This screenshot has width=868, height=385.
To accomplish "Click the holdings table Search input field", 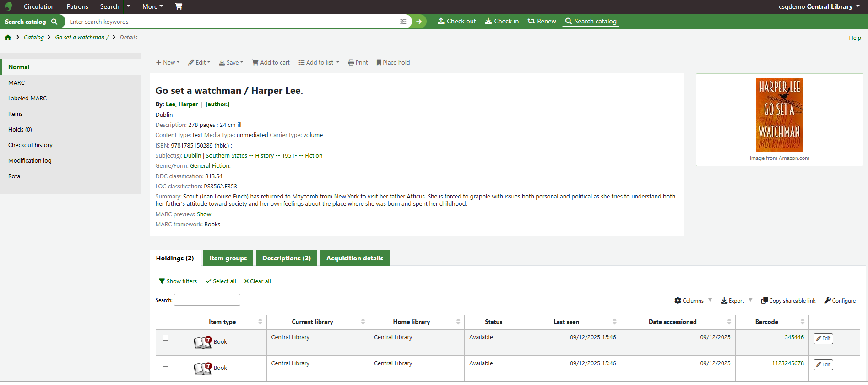I will (207, 300).
